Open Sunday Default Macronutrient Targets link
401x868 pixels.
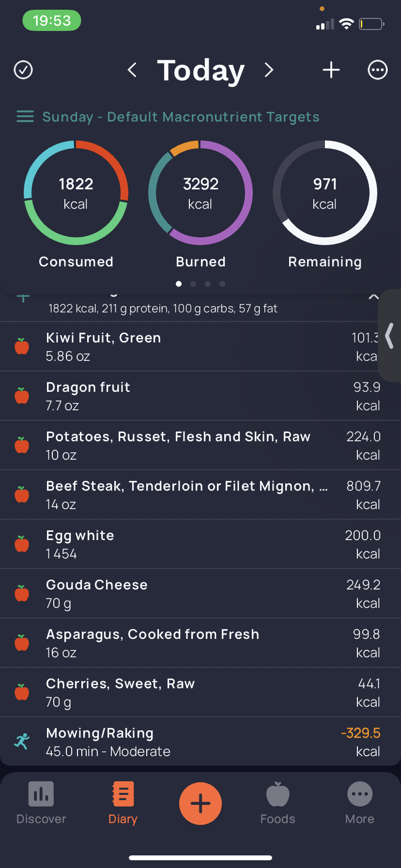[x=181, y=117]
